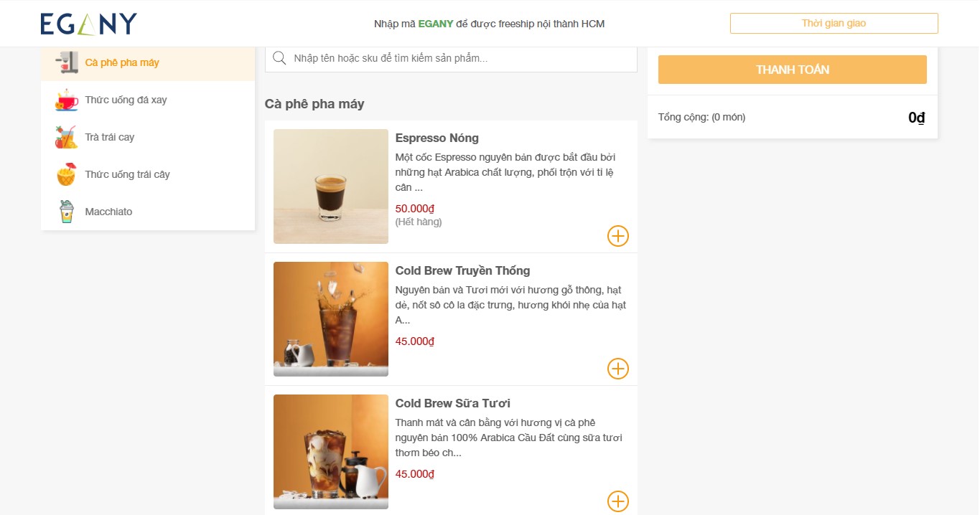Open the Thời gian giao delivery time selector

coord(834,24)
